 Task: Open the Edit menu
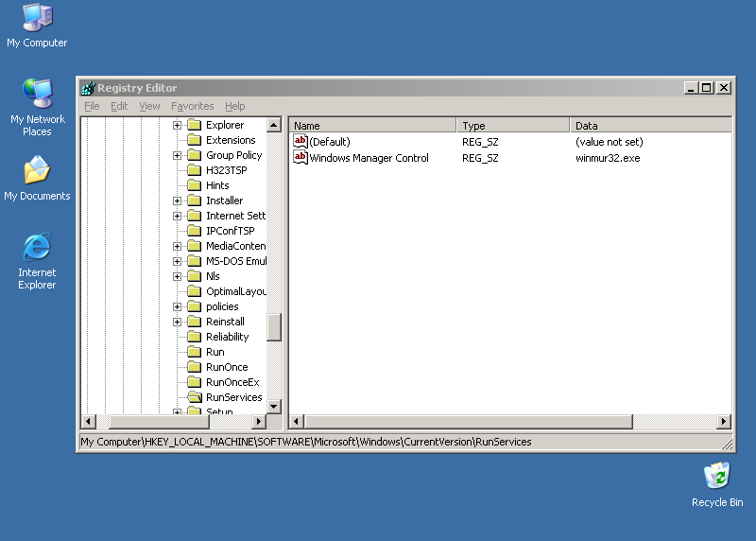pyautogui.click(x=119, y=106)
